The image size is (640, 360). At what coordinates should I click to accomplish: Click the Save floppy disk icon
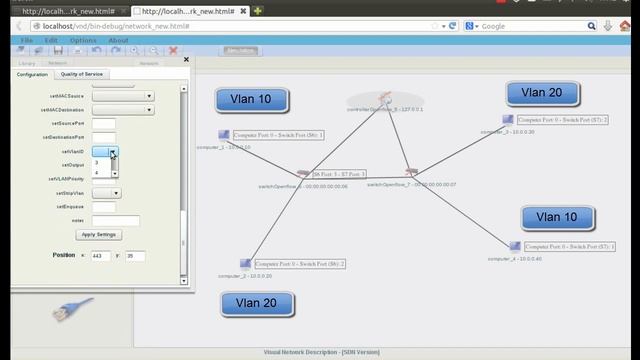coord(58,50)
